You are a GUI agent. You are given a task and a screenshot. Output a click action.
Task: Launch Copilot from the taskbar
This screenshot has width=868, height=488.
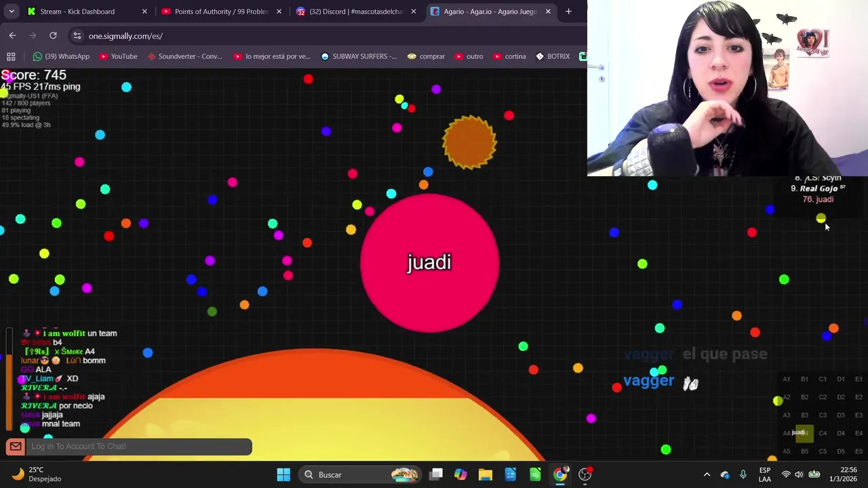pos(460,474)
